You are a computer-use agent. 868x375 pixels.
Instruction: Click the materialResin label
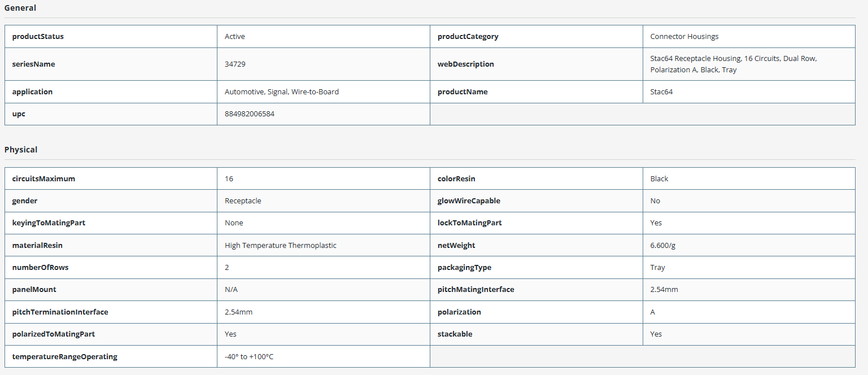point(37,245)
